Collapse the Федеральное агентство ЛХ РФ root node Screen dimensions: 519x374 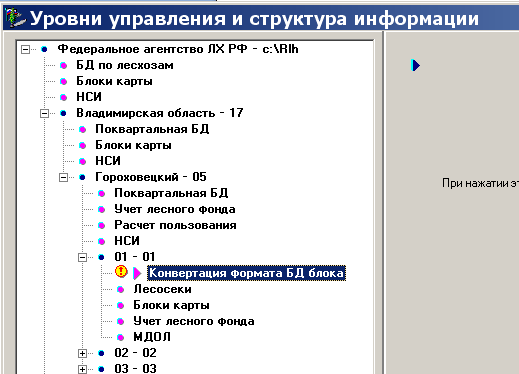(25, 50)
